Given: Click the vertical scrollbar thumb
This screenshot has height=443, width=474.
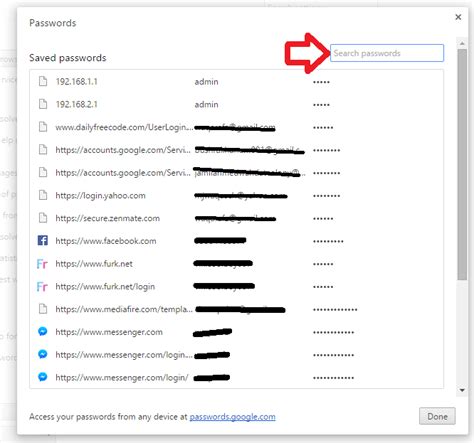Looking at the screenshot, I should click(x=462, y=165).
